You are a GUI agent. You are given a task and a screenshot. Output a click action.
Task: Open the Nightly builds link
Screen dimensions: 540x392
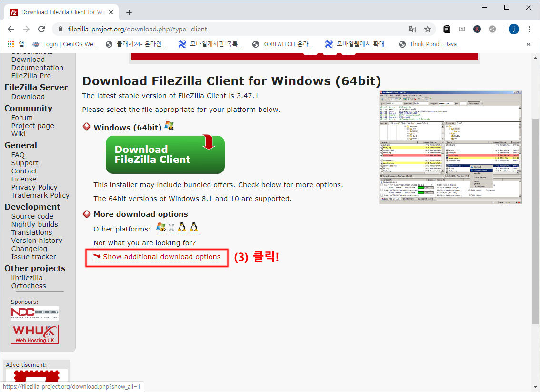(x=34, y=224)
